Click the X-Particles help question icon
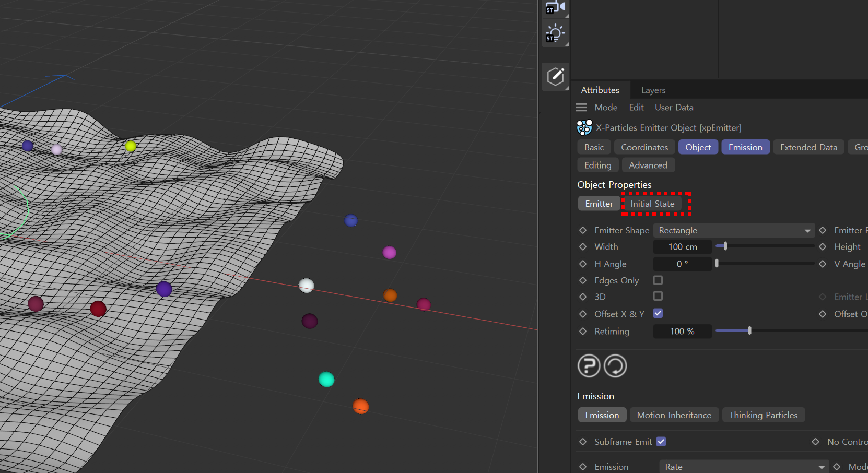The image size is (868, 473). [589, 365]
